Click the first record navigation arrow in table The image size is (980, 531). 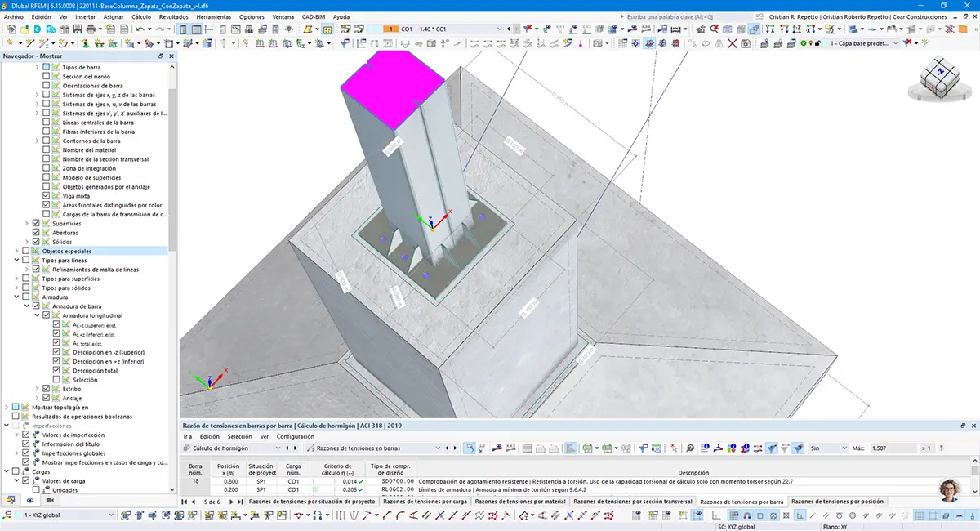[x=185, y=501]
